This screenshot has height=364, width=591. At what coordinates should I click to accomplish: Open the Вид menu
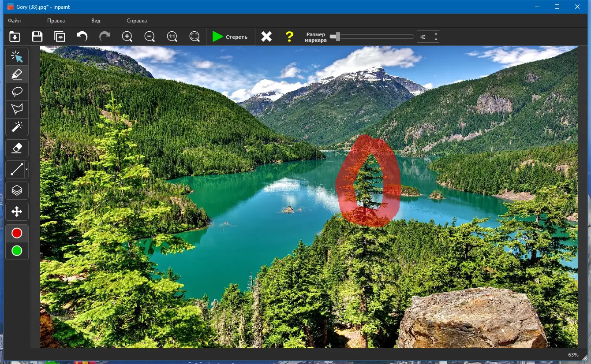click(x=96, y=21)
